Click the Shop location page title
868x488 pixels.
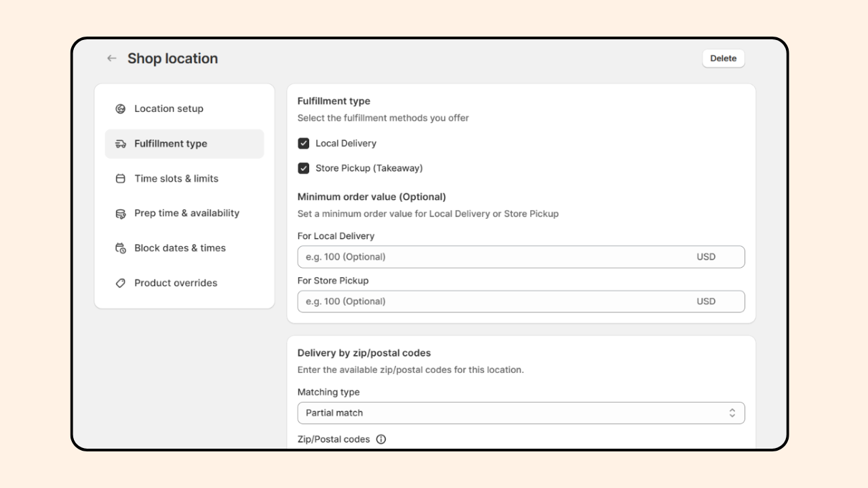point(173,58)
